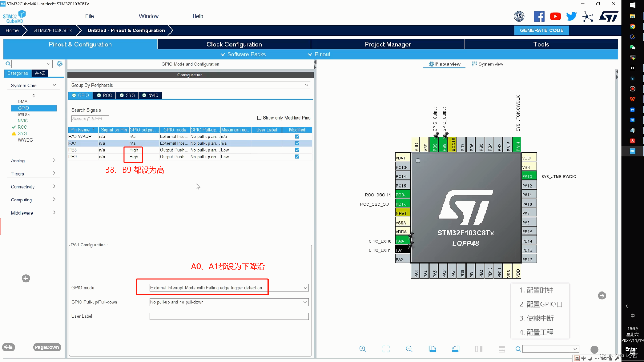
Task: Click the PA13 pin on the chip
Action: pos(529,176)
